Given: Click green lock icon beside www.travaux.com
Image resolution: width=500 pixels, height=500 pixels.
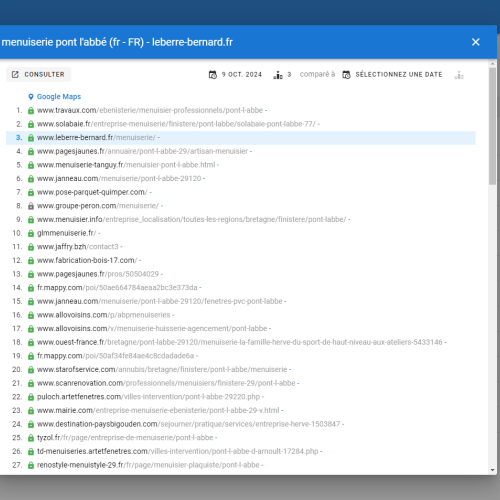Looking at the screenshot, I should (31, 111).
